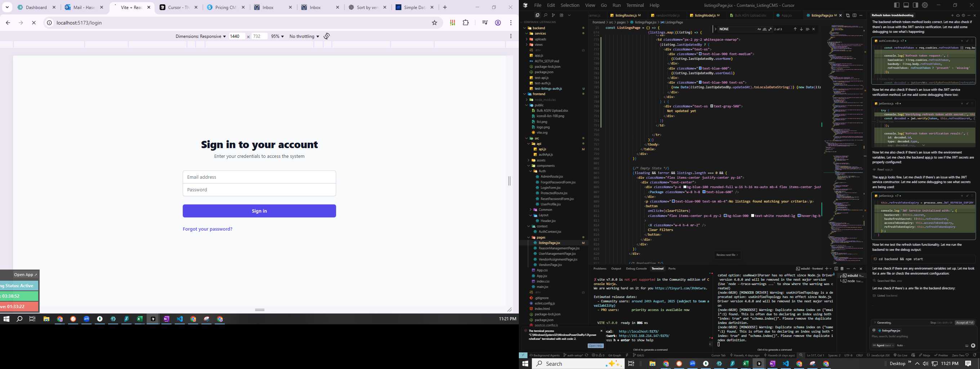Open the 95% zoom dropdown
Viewport: 980px width, 369px height.
click(x=277, y=36)
